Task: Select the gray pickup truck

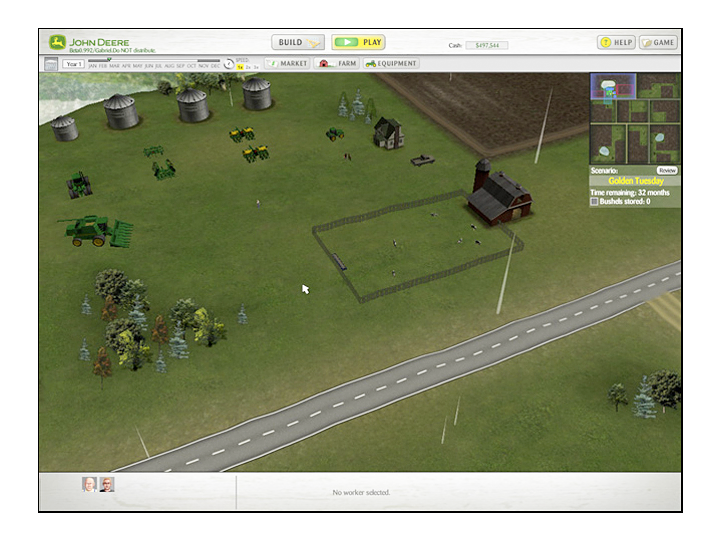Action: 422,160
